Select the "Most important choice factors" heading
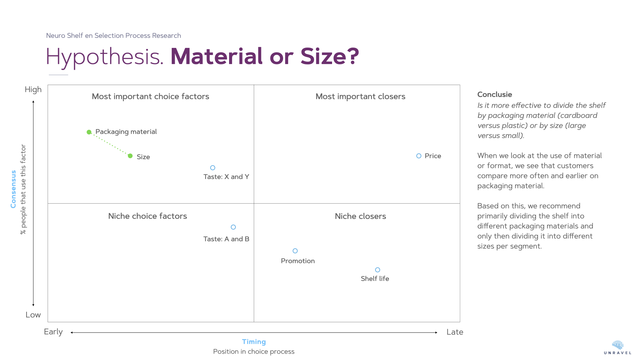This screenshot has width=644, height=362. click(x=150, y=97)
